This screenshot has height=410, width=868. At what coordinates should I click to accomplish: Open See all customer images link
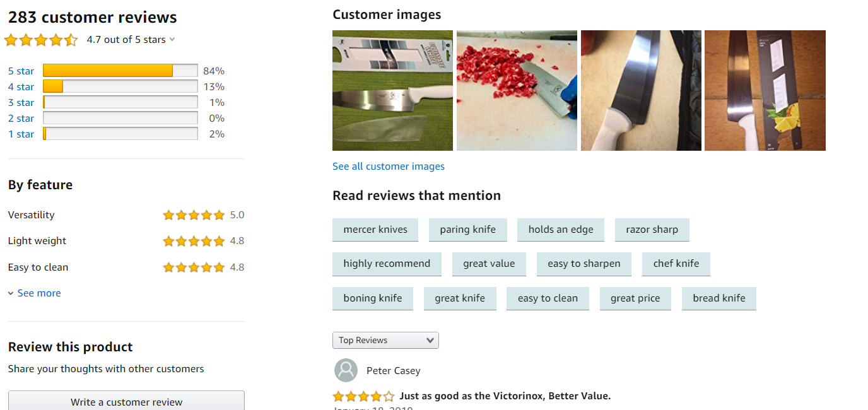pyautogui.click(x=388, y=167)
